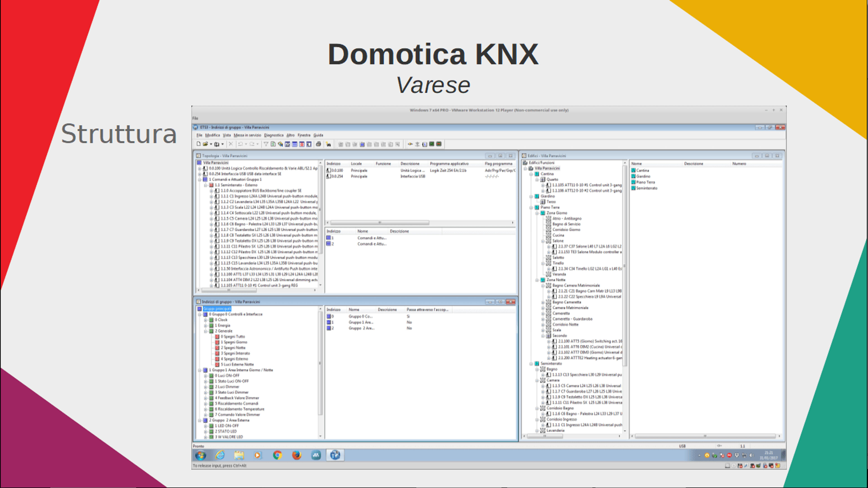Open the dropdown arrow beside the open icon
The width and height of the screenshot is (868, 488).
211,144
